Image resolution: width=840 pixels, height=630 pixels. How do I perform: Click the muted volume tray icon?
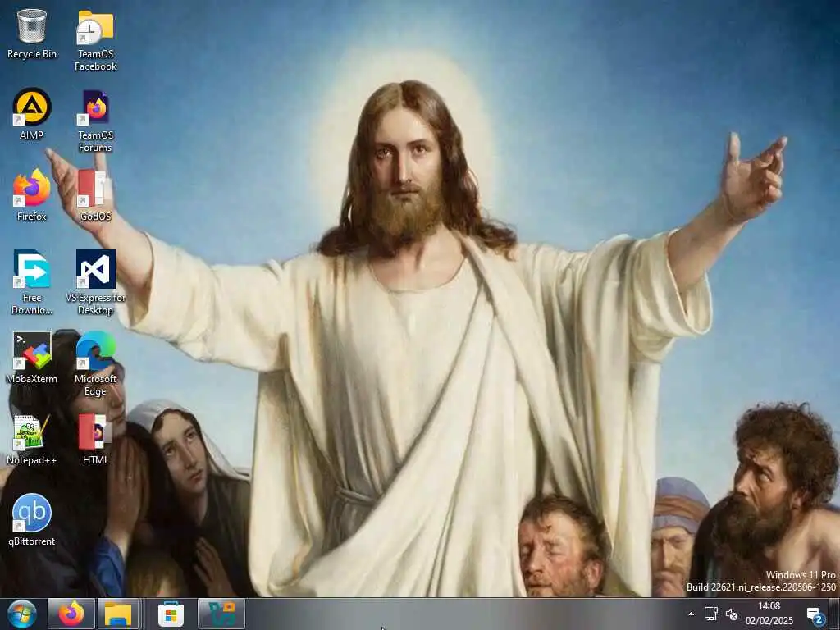click(x=732, y=614)
